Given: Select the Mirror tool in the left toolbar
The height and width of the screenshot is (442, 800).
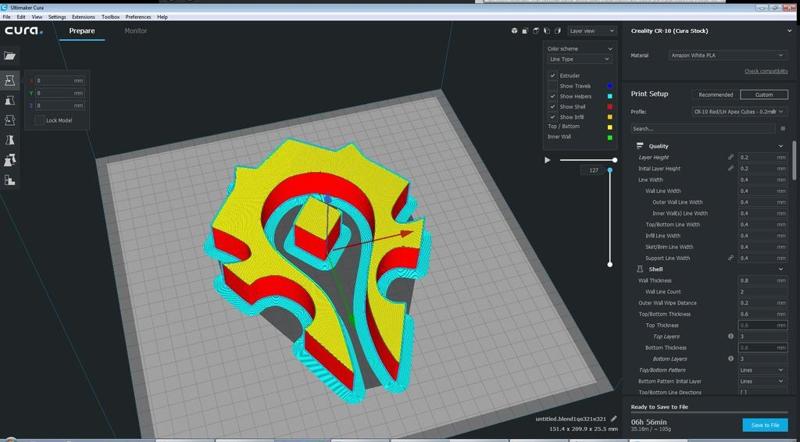Looking at the screenshot, I should (x=10, y=141).
